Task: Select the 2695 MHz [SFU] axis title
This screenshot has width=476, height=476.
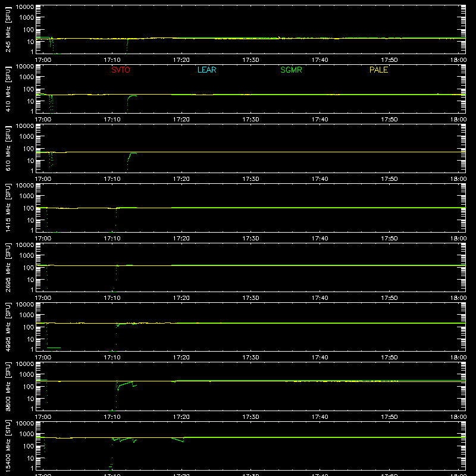Action: pyautogui.click(x=8, y=267)
